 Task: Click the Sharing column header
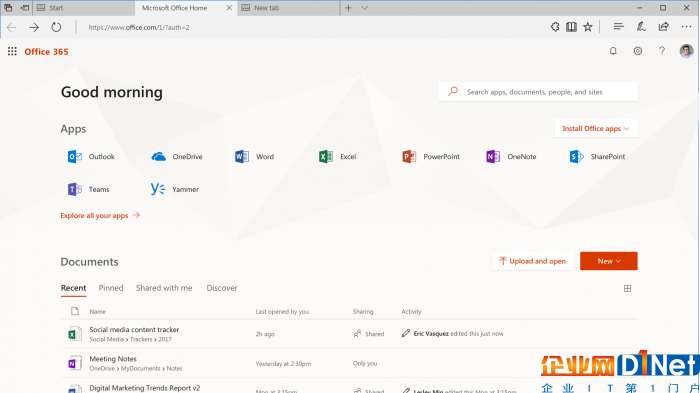tap(363, 312)
